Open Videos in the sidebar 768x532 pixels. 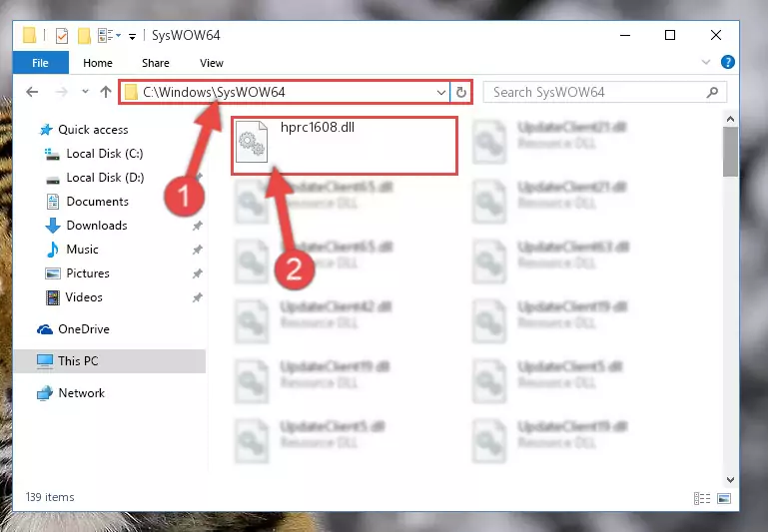tap(84, 297)
